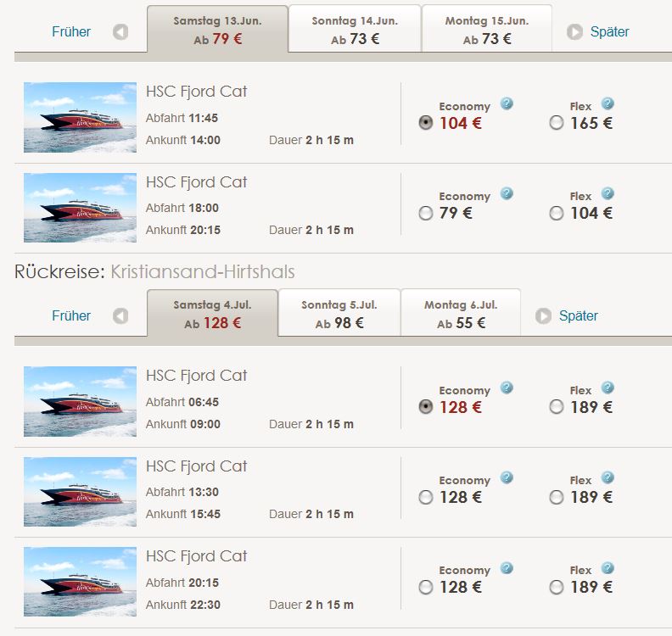Switch to Montag 15.Jun. outbound tab
Screen dimensions: 672x636
tap(487, 30)
